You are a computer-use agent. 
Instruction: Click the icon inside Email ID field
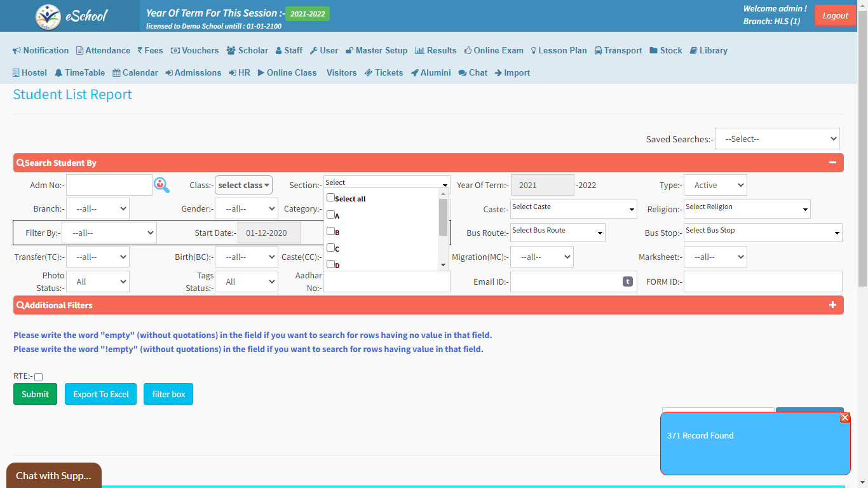coord(627,281)
